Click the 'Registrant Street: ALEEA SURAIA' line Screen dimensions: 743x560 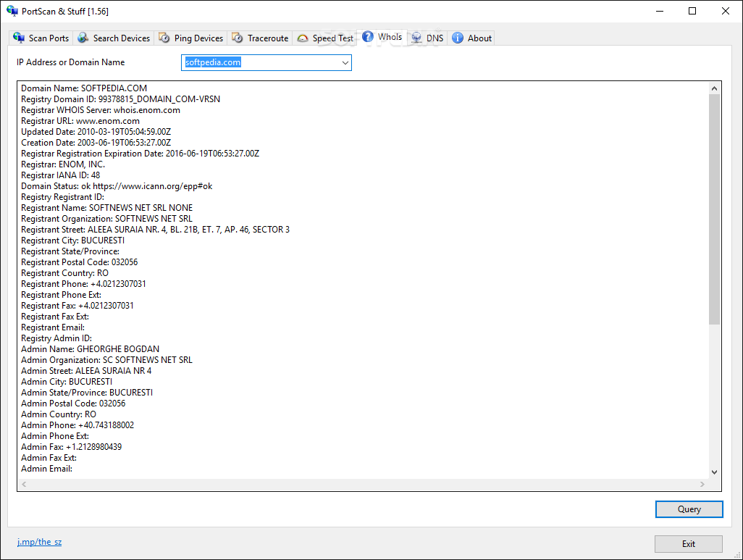(156, 230)
